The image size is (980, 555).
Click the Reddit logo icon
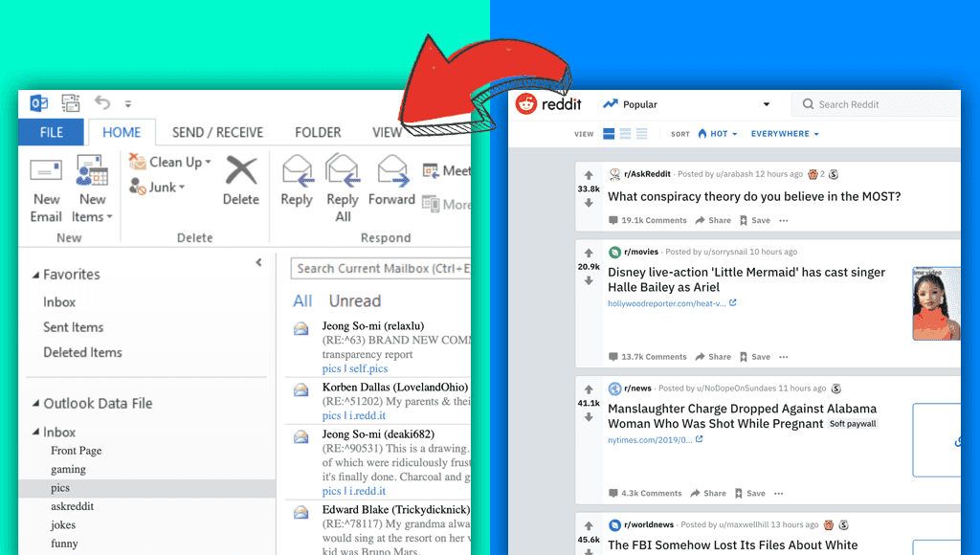(x=526, y=103)
